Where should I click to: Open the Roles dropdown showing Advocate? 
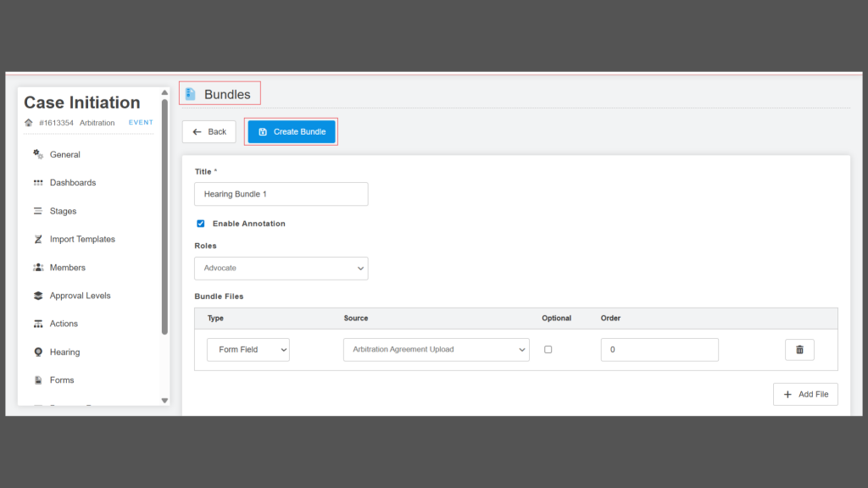(281, 269)
